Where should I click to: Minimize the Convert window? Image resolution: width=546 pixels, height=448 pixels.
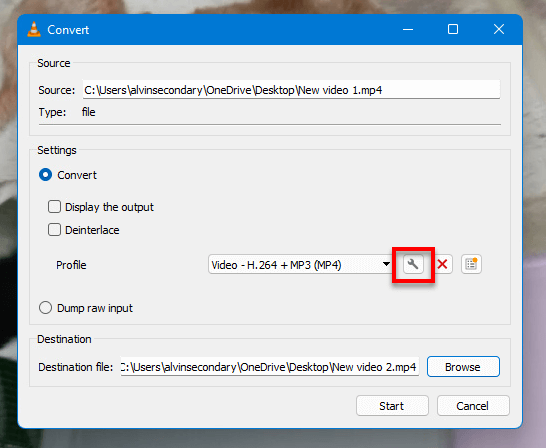408,30
